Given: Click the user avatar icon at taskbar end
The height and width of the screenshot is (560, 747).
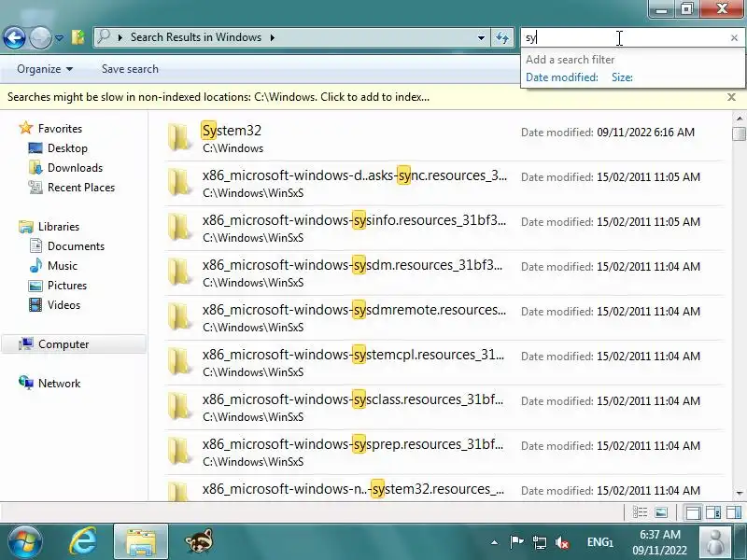Looking at the screenshot, I should point(714,542).
